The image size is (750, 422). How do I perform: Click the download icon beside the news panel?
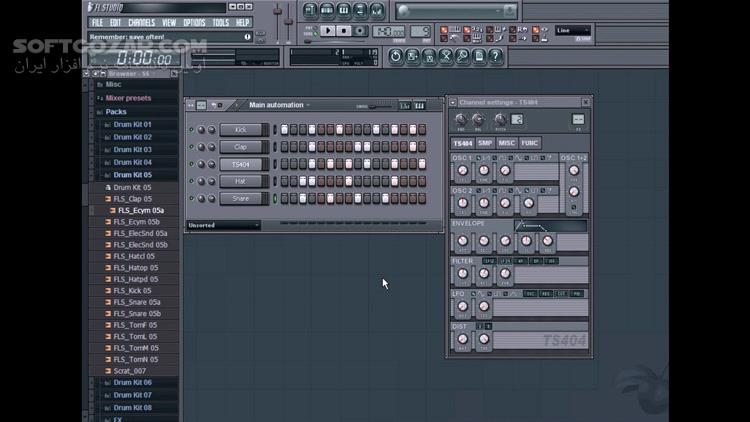tap(510, 11)
